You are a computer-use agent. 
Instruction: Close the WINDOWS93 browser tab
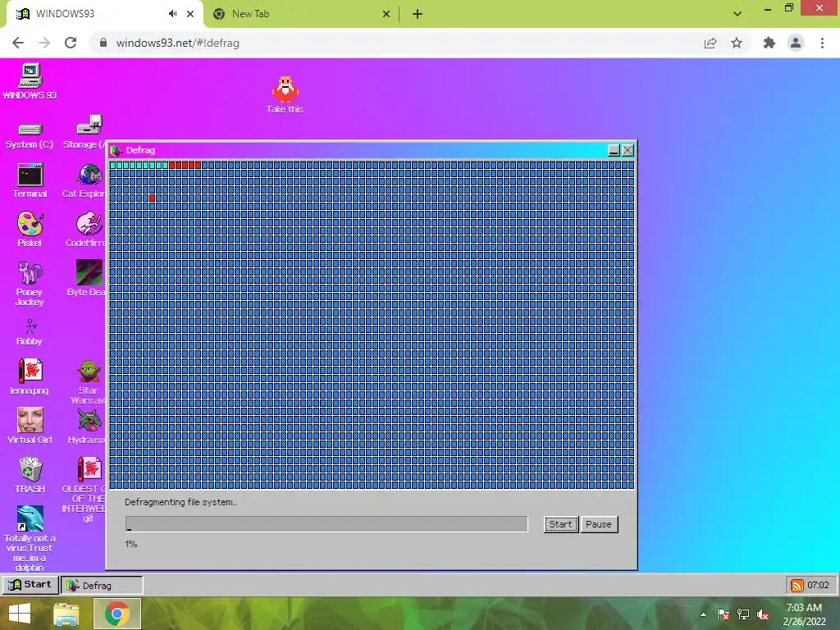[190, 14]
